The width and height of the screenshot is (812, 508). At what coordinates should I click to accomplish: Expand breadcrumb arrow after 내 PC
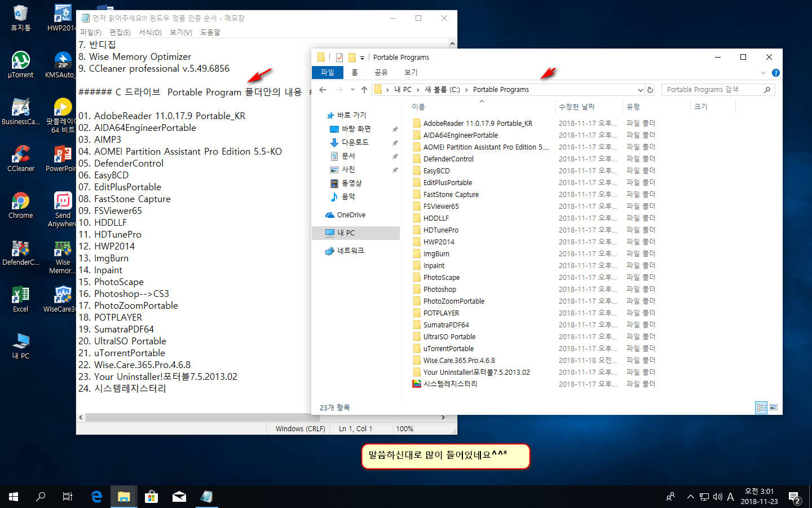418,90
